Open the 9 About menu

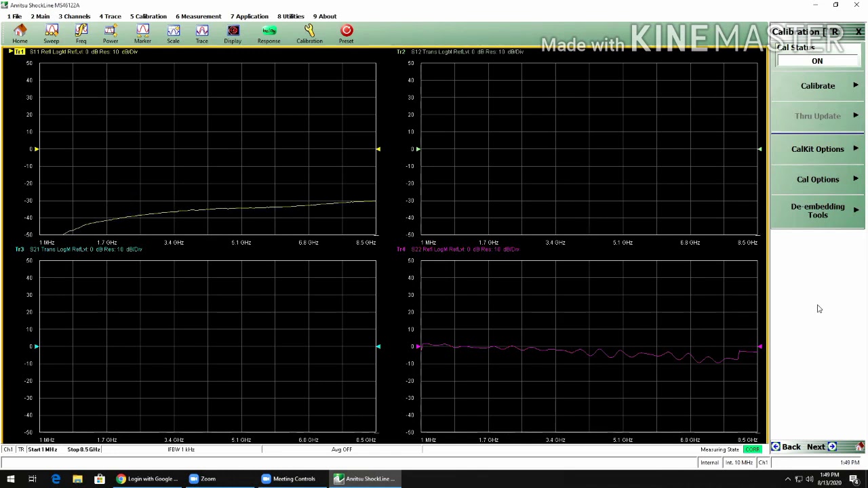click(x=324, y=16)
